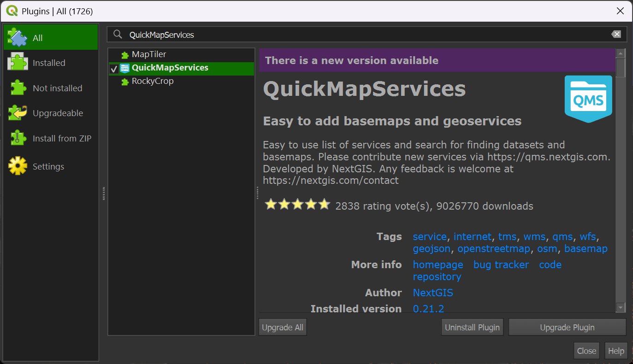The image size is (633, 364).
Task: Click the wfs tag link
Action: [588, 236]
